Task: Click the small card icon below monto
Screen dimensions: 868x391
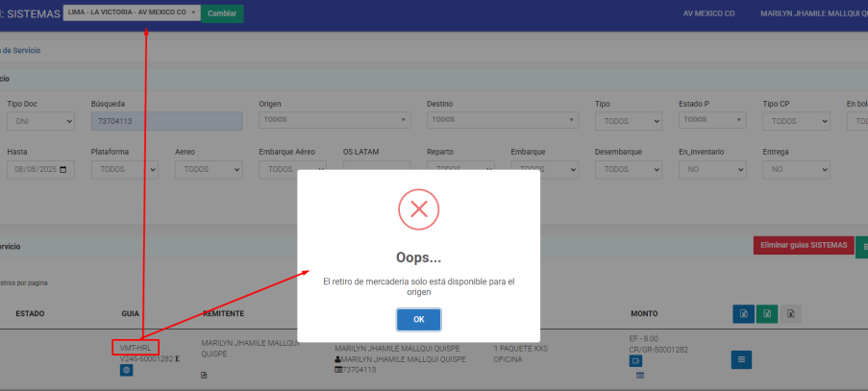Action: [639, 375]
